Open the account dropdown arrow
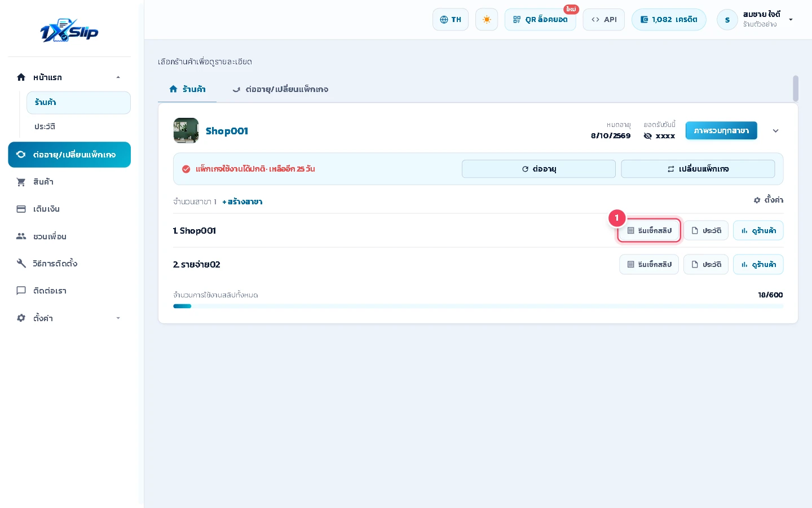This screenshot has height=508, width=812. pos(791,20)
